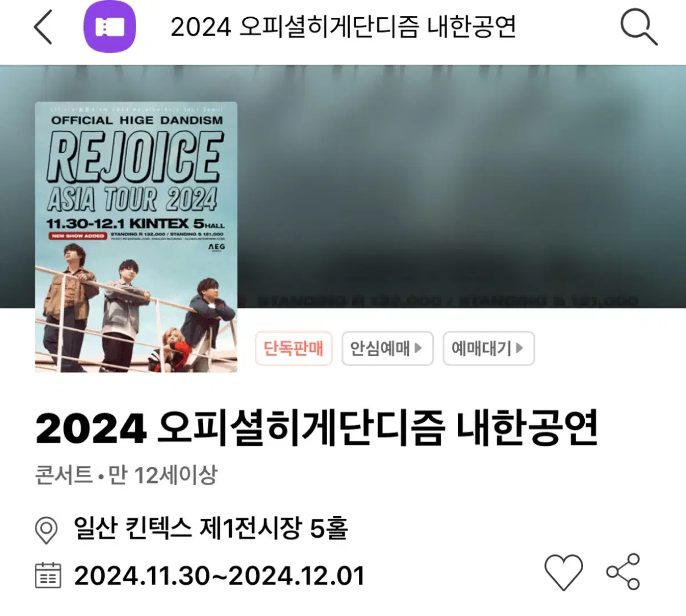Tap the back arrow icon
Screen dimensions: 686x616
click(43, 27)
